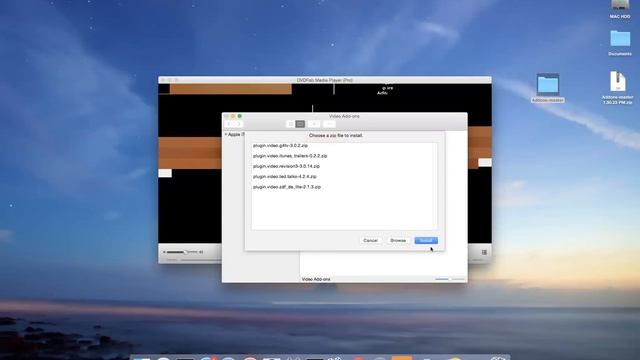Viewport: 640px width, 360px height.
Task: Click the Browse button
Action: coord(398,240)
